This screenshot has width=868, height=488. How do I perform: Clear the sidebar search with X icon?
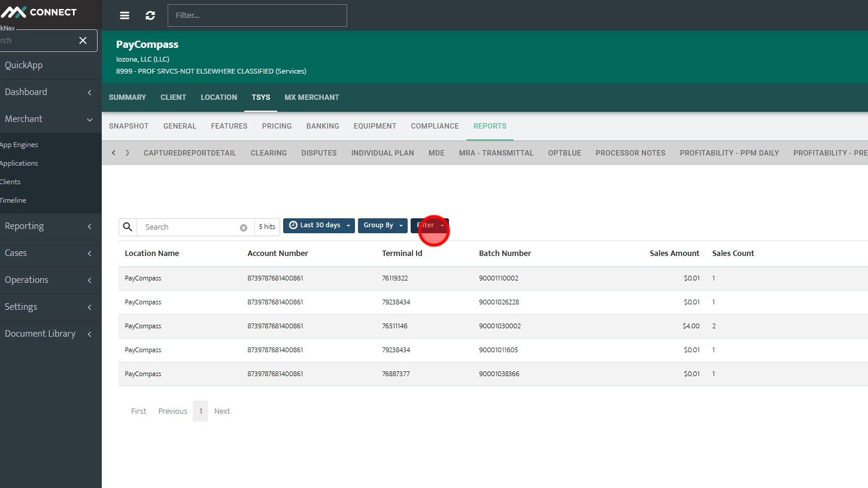(83, 40)
